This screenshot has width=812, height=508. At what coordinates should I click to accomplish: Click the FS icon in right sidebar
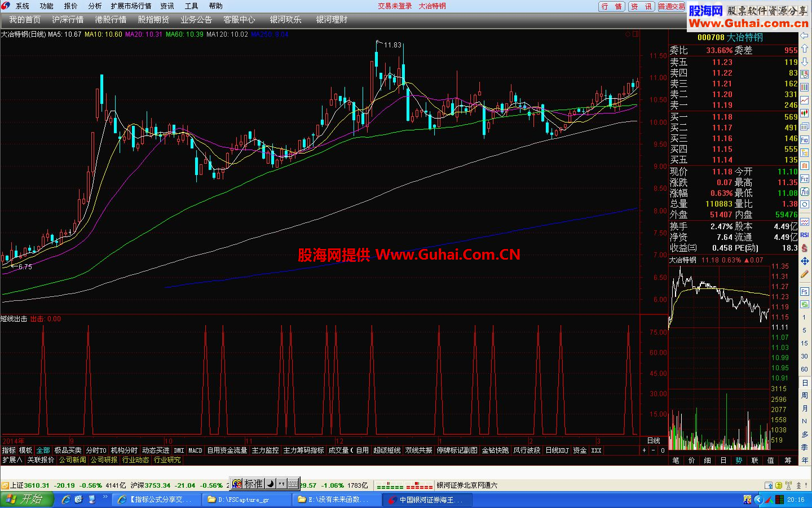coord(805,292)
